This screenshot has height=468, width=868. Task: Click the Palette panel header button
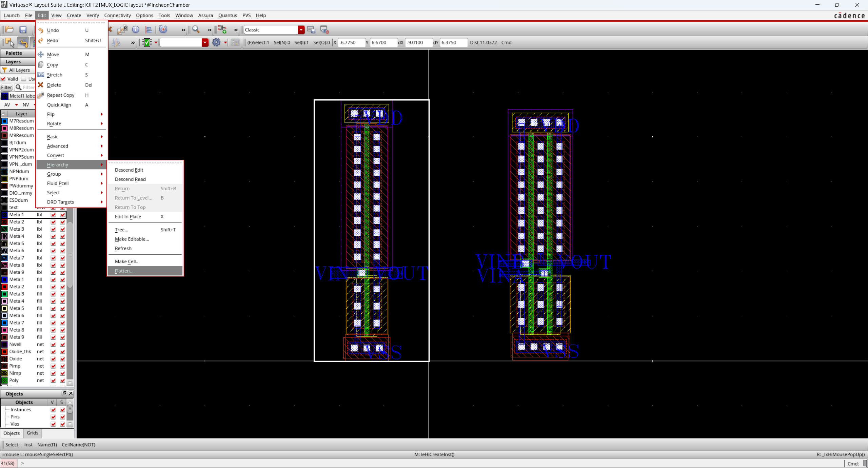tap(18, 53)
